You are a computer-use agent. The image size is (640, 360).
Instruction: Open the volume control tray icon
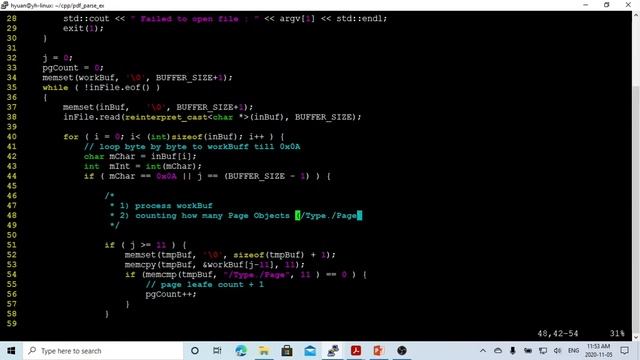[558, 351]
